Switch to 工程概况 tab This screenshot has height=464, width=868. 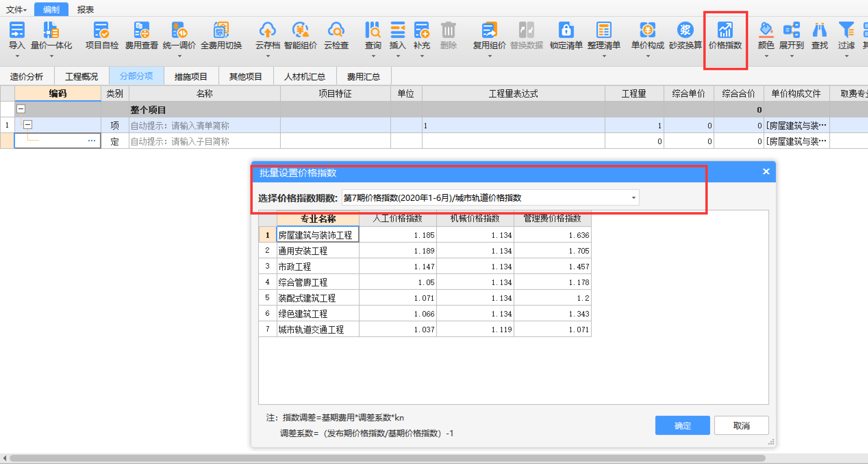point(81,76)
